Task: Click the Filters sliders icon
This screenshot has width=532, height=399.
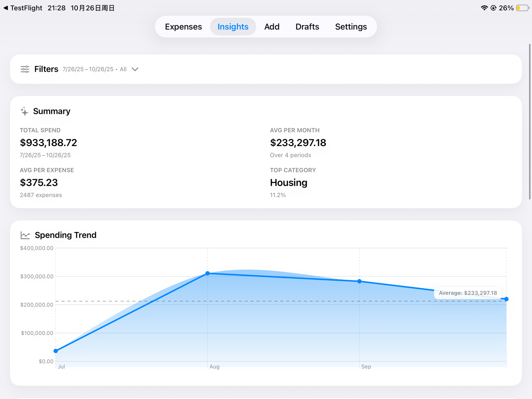Action: tap(25, 69)
